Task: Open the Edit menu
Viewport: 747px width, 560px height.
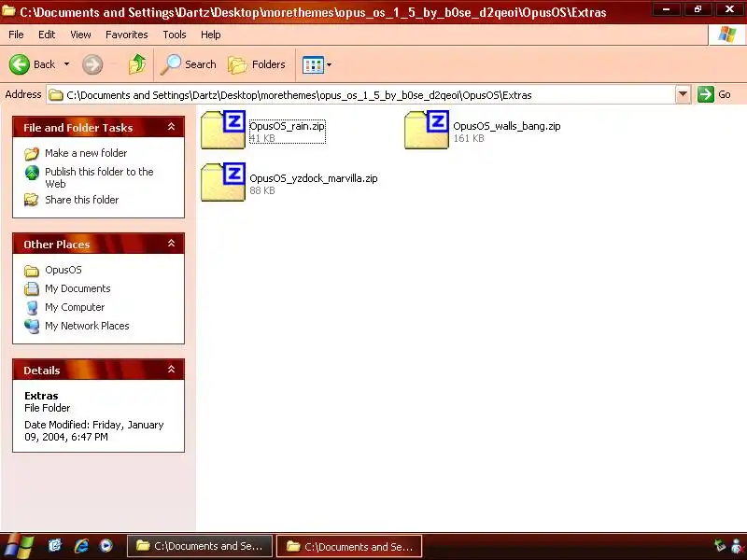Action: pyautogui.click(x=47, y=35)
